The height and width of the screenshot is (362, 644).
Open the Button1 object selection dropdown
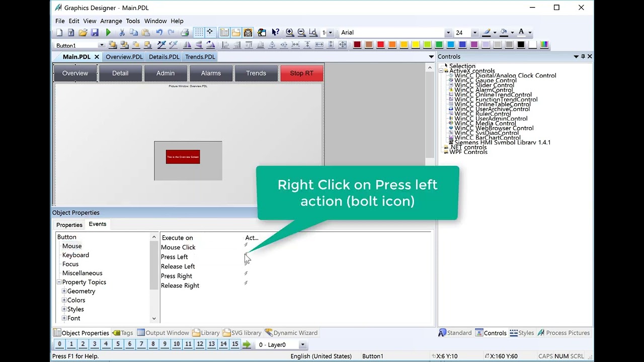[x=101, y=46]
